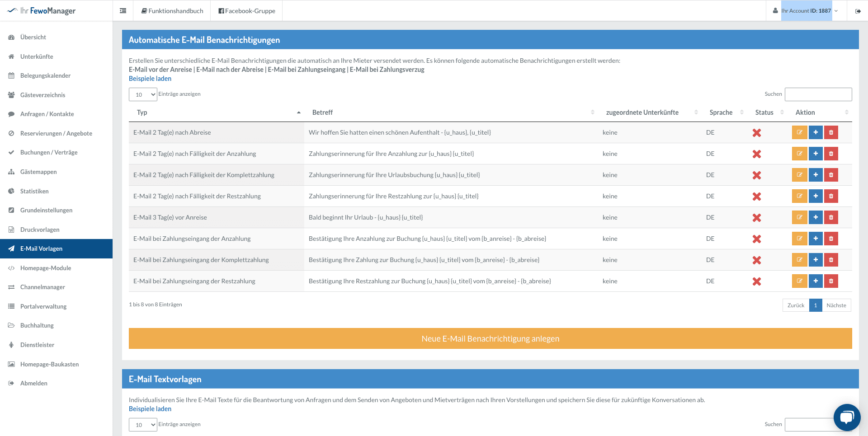Open the live chat bubble
The height and width of the screenshot is (436, 868).
[x=847, y=417]
